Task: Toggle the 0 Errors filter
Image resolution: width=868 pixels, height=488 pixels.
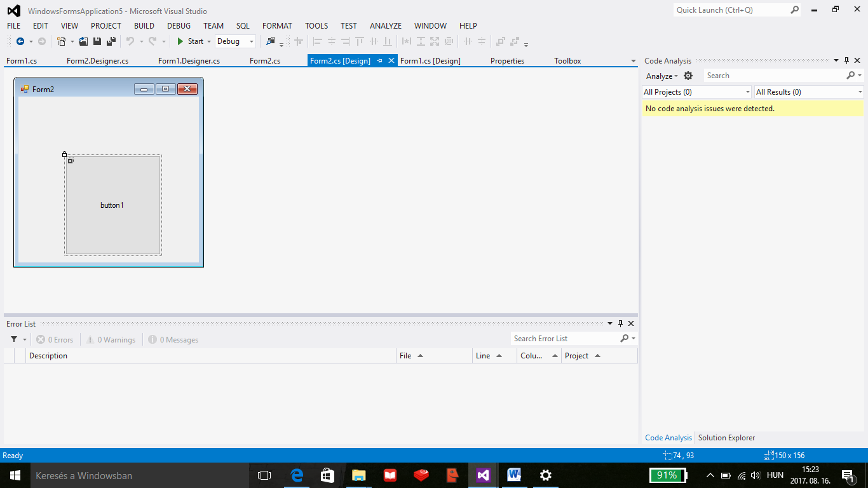Action: click(55, 340)
